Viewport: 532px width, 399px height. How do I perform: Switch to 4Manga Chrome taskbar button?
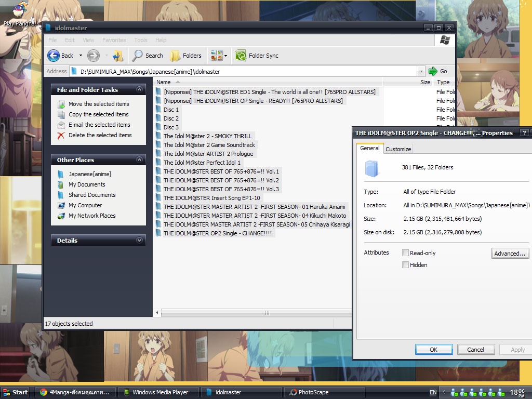76,392
